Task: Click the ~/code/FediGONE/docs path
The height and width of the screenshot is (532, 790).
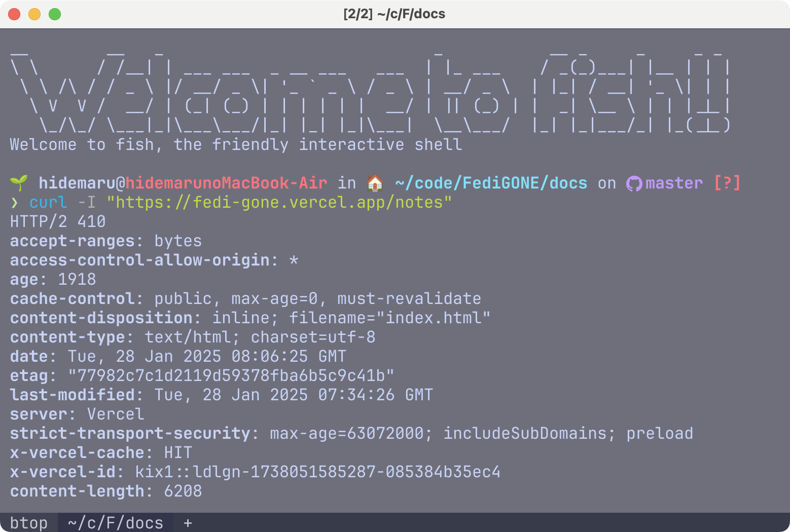Action: pos(491,183)
